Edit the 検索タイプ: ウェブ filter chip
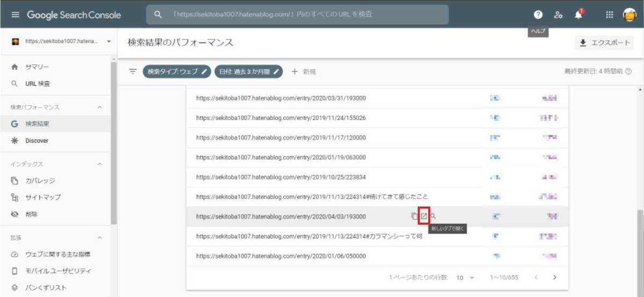644x297 pixels. [x=177, y=71]
